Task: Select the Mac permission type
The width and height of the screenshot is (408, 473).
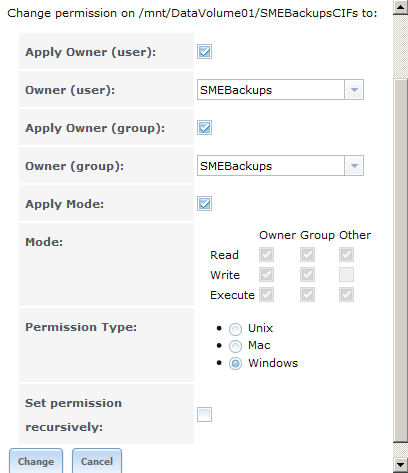Action: click(235, 346)
